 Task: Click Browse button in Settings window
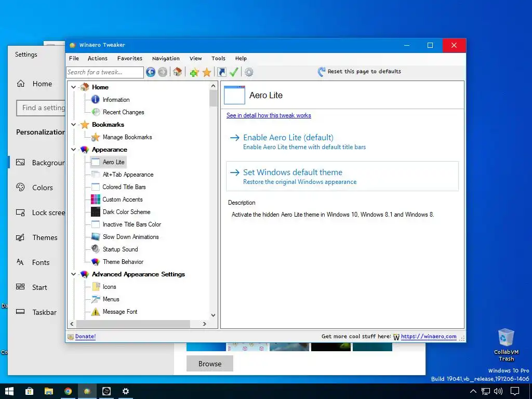point(210,364)
